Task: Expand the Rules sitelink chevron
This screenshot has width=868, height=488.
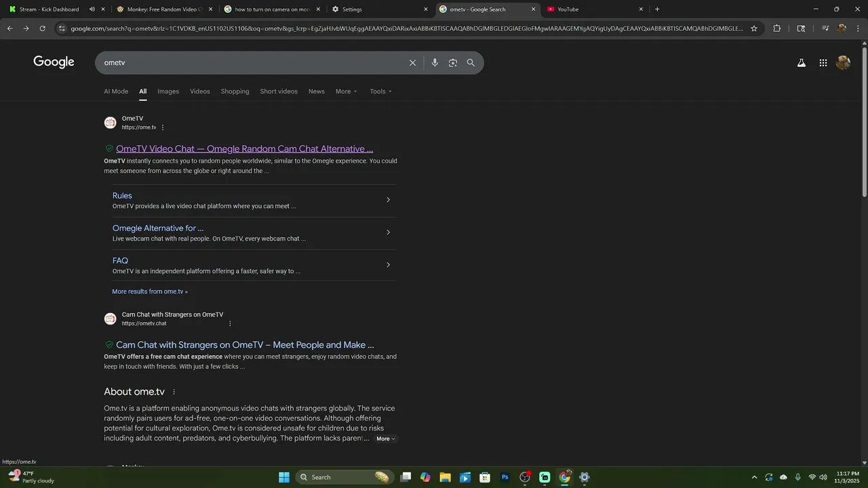Action: tap(388, 200)
